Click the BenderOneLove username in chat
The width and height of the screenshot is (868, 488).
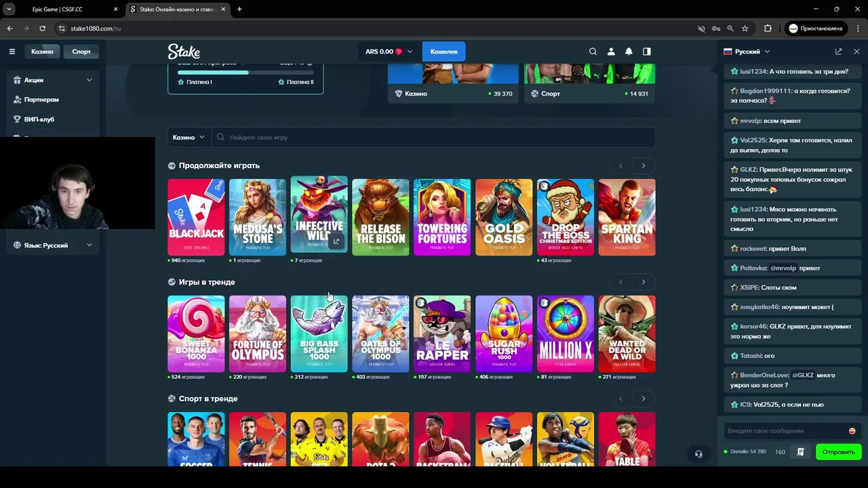pyautogui.click(x=765, y=375)
